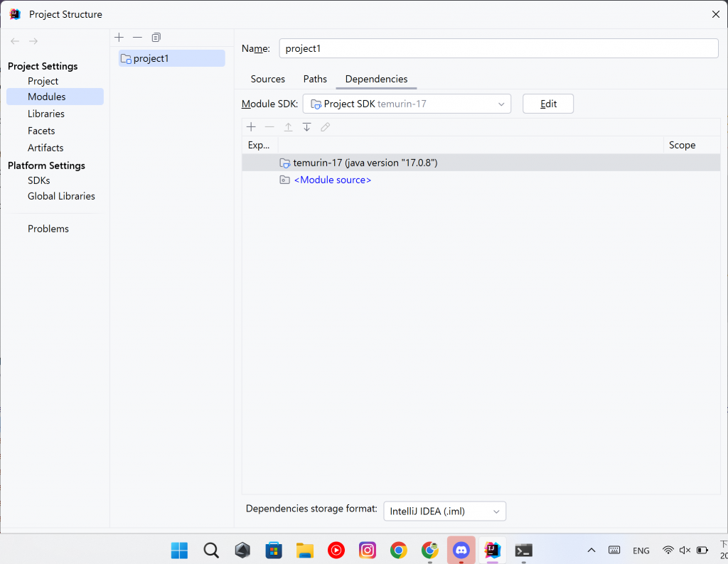Switch to the Sources tab
728x564 pixels.
268,80
